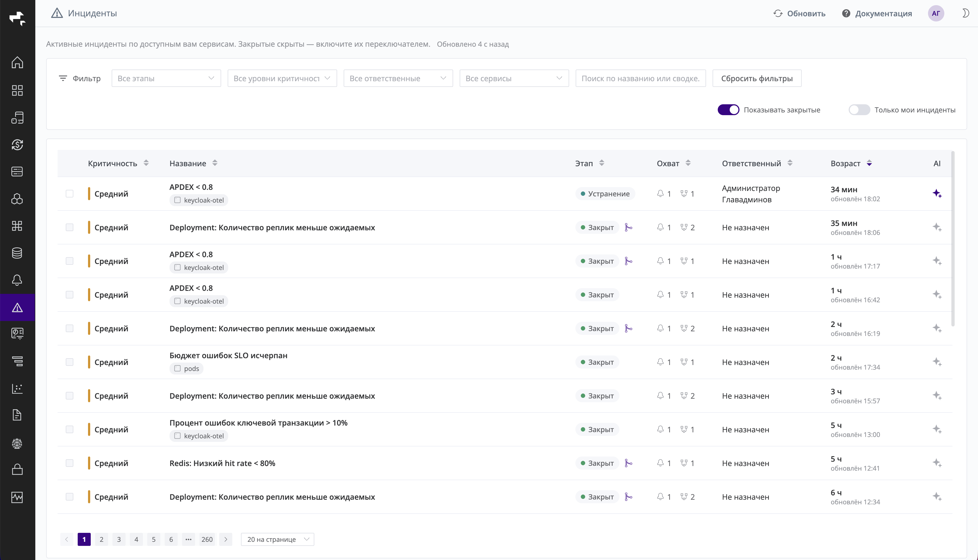Open dashboards grid icon in sidebar
Viewport: 978px width, 560px height.
[x=17, y=90]
